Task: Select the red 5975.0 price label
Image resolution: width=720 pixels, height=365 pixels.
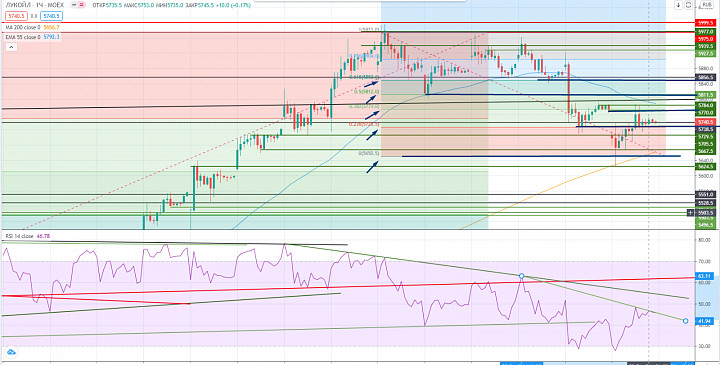Action: (706, 39)
